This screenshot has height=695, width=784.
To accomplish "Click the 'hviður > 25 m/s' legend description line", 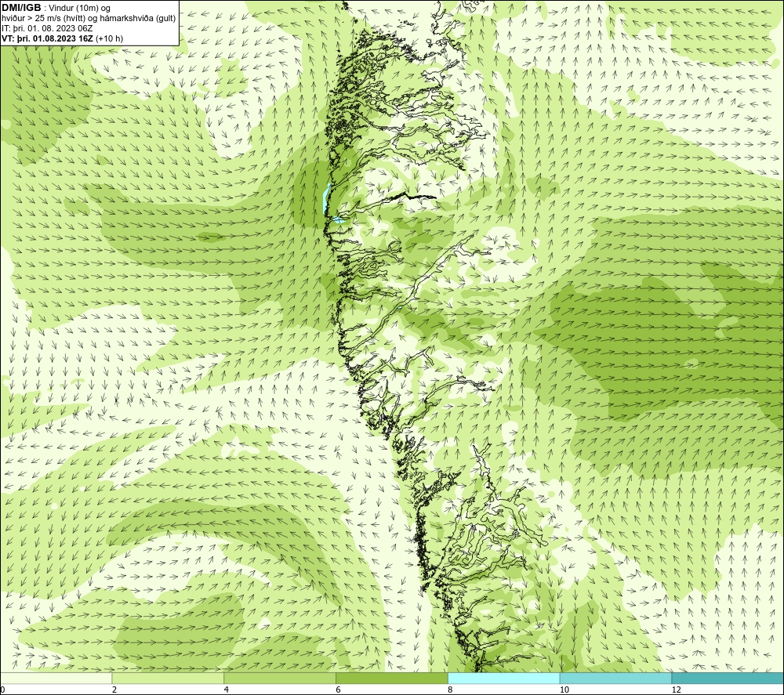I will (89, 19).
